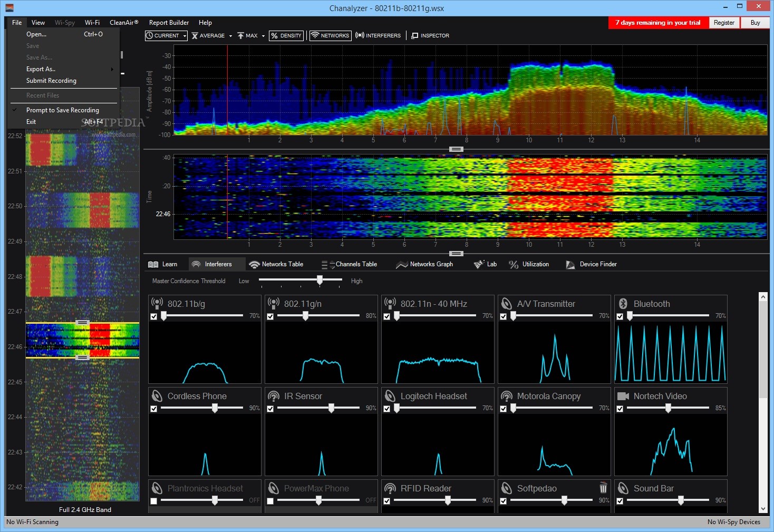Toggle the Interferers overlay
This screenshot has height=532, width=774.
click(x=378, y=35)
